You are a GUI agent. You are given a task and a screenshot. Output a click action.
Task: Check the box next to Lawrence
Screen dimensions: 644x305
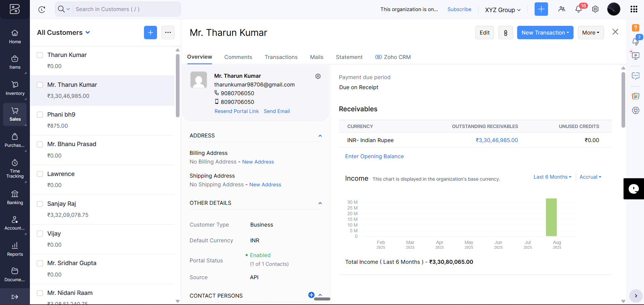click(40, 174)
